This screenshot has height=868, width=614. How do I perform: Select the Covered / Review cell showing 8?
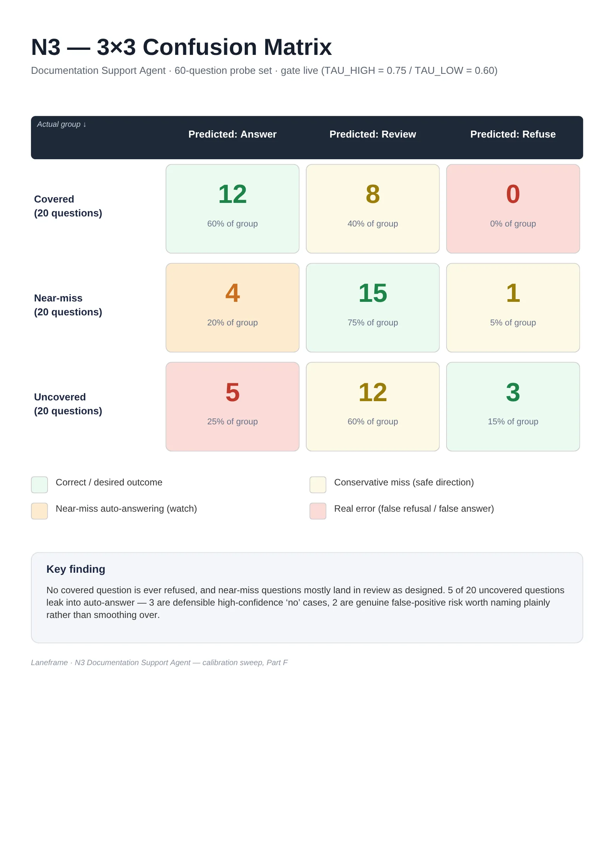click(373, 209)
